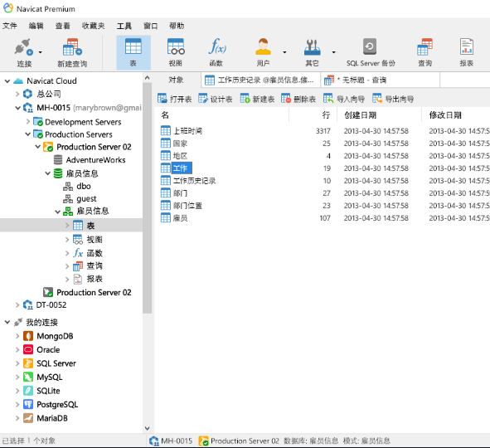Expand the Development Servers folder
The height and width of the screenshot is (448, 490).
28,121
